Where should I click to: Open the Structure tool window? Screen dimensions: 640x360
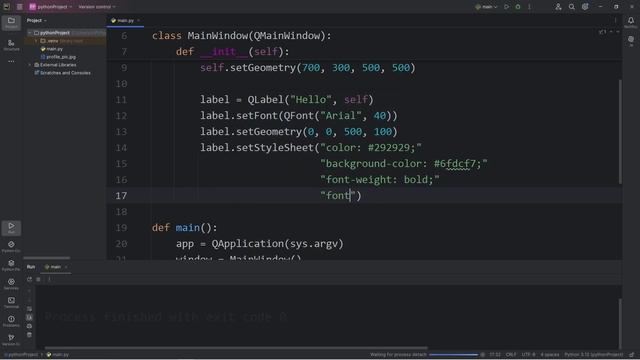coord(11,45)
